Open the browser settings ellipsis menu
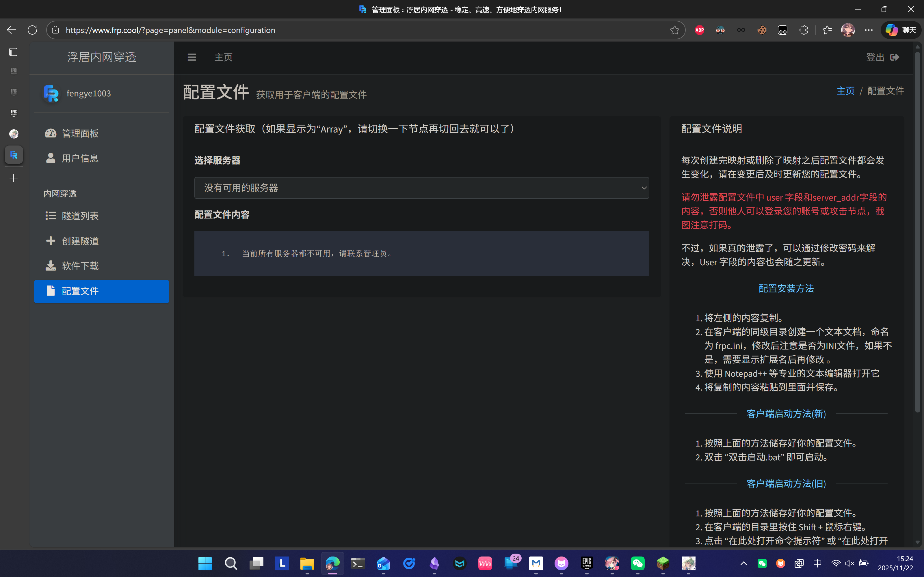 pyautogui.click(x=869, y=30)
